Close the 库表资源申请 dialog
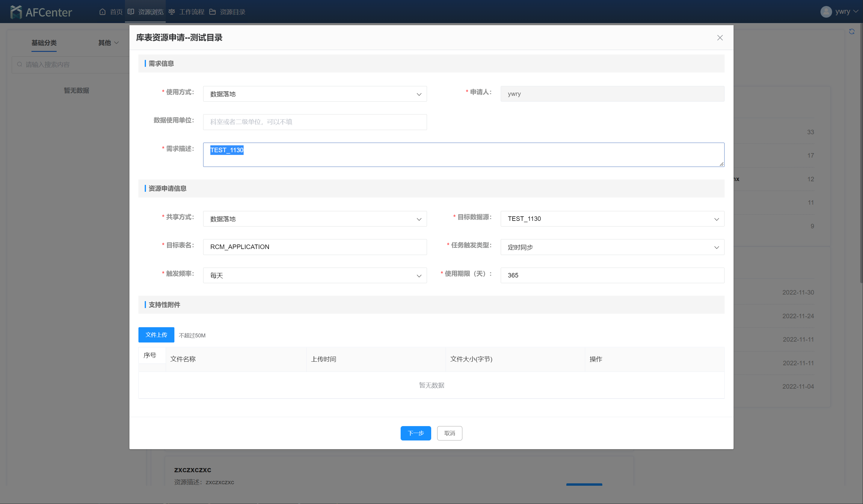The height and width of the screenshot is (504, 863). (x=720, y=38)
